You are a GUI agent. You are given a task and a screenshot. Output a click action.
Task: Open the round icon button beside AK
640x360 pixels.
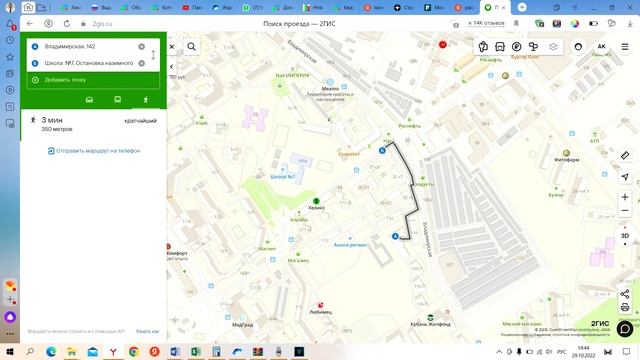coord(578,47)
